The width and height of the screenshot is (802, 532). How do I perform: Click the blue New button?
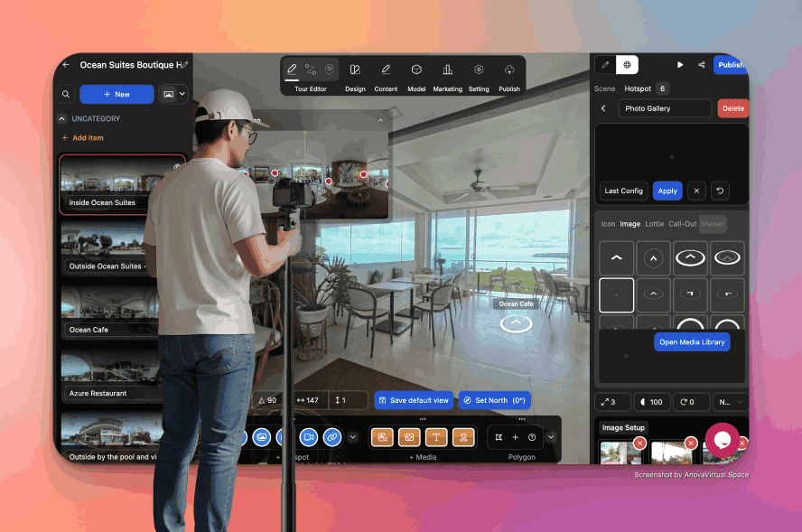117,94
